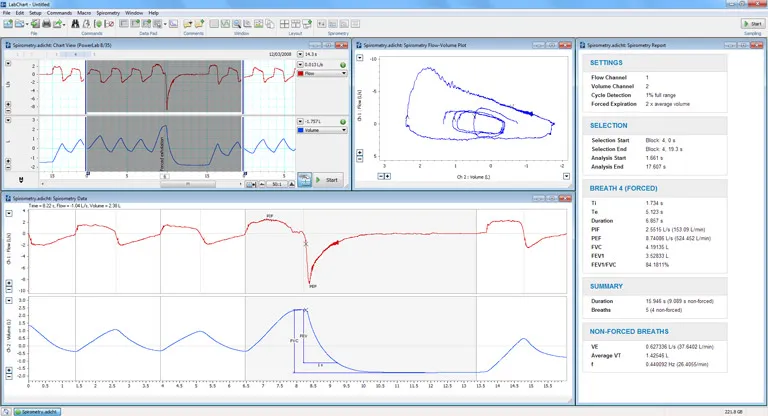Click the new document icon in File toolbar
Viewport: 768px width, 416px height.
[x=8, y=23]
